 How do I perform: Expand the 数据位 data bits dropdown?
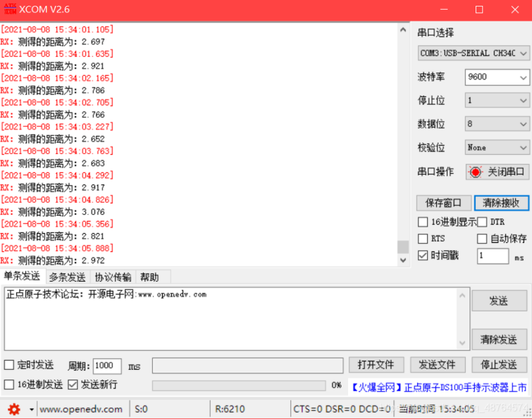pyautogui.click(x=497, y=124)
